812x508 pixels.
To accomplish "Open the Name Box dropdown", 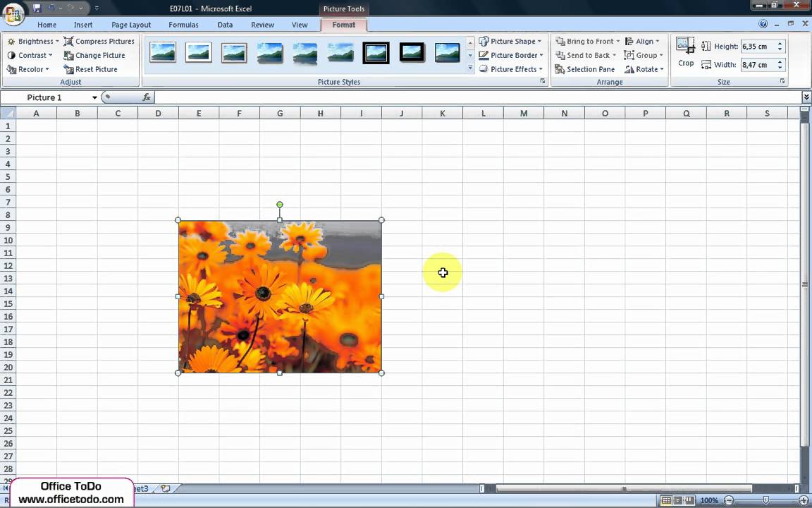I will tap(94, 97).
